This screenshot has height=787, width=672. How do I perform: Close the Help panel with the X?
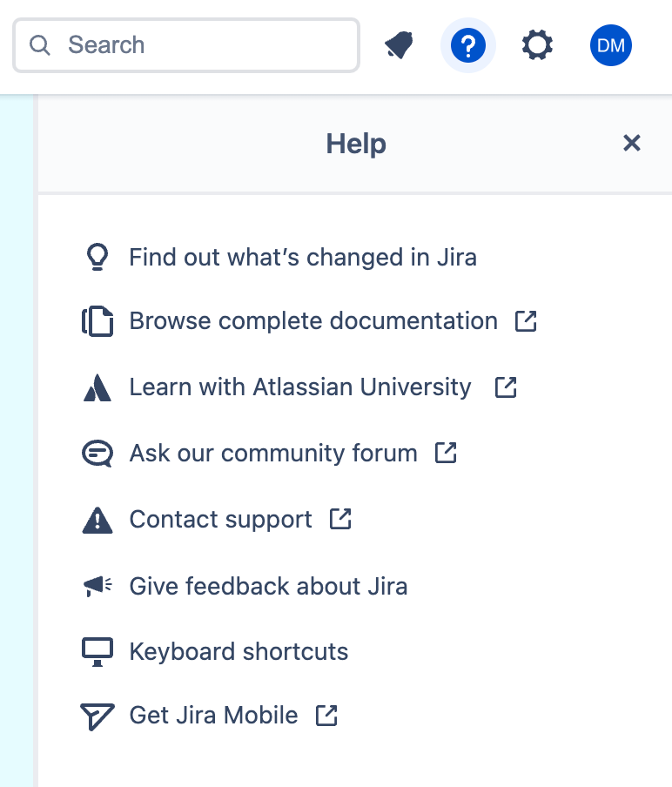[632, 143]
